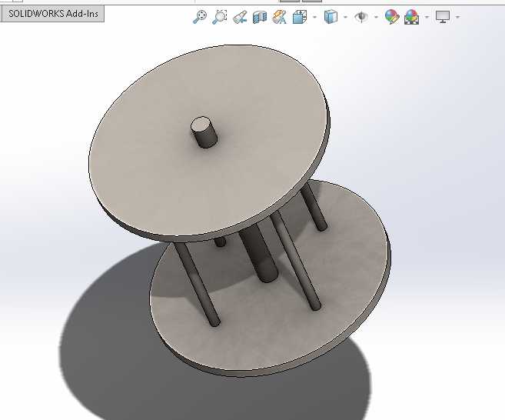Screen dimensions: 505x420
Task: Open Dynamic Annotation Views
Action: coord(279,17)
